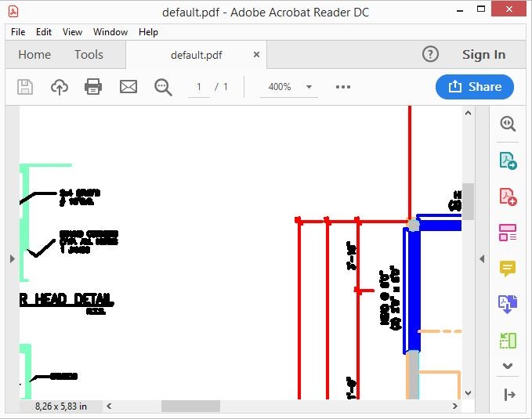
Task: Expand more tools chevron in right pane
Action: 508,366
